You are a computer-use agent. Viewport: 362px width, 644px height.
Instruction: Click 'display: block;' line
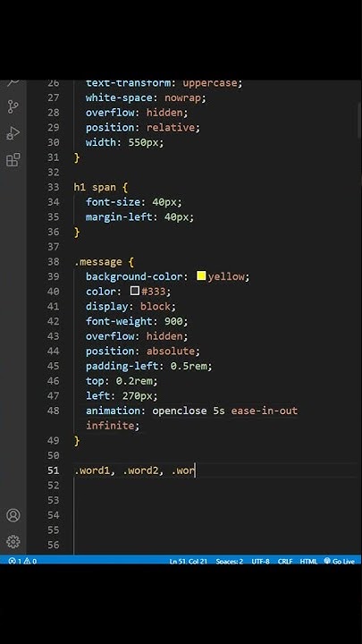[x=130, y=307]
